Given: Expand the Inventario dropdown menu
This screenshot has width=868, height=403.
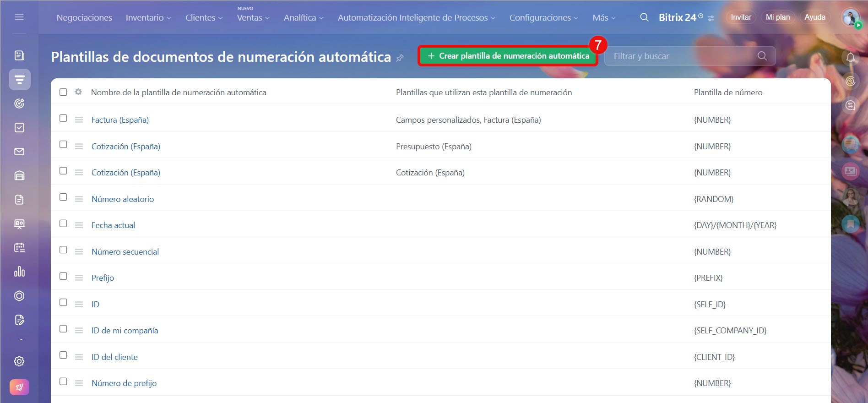Looking at the screenshot, I should pos(148,17).
